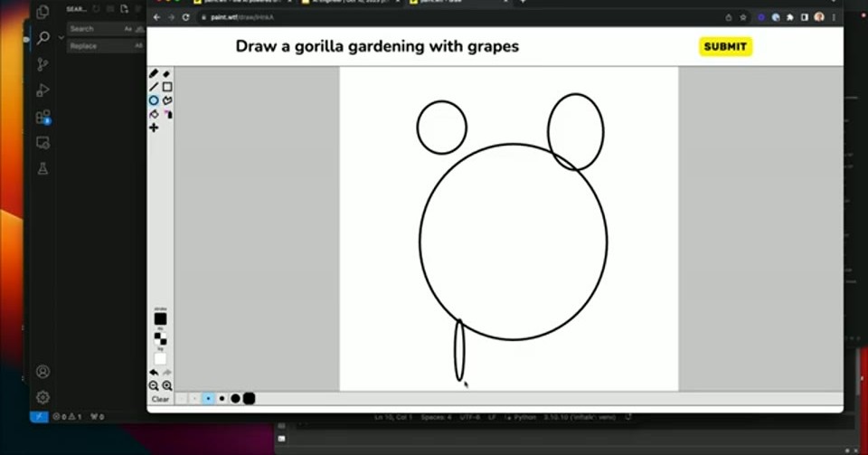
Task: Open the black stroke color swatch
Action: (160, 318)
